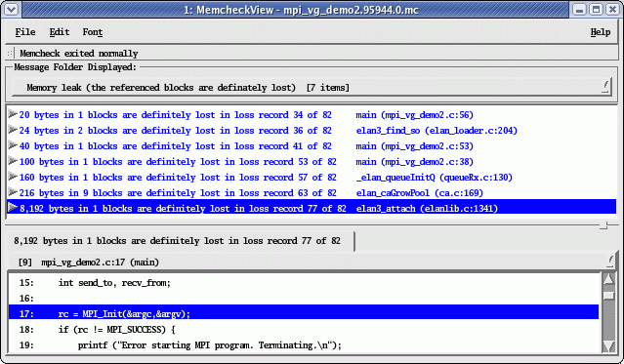Select the '24 bytes in 2 blocks' leak message

pyautogui.click(x=175, y=131)
